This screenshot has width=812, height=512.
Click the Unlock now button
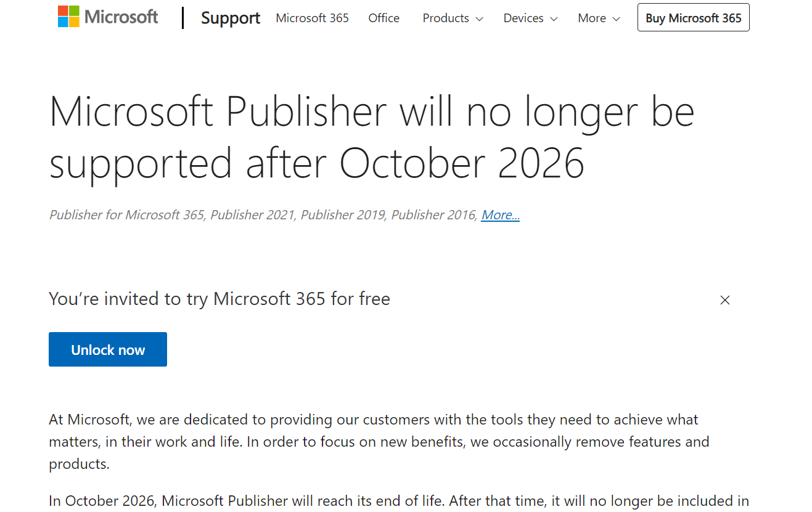tap(107, 349)
